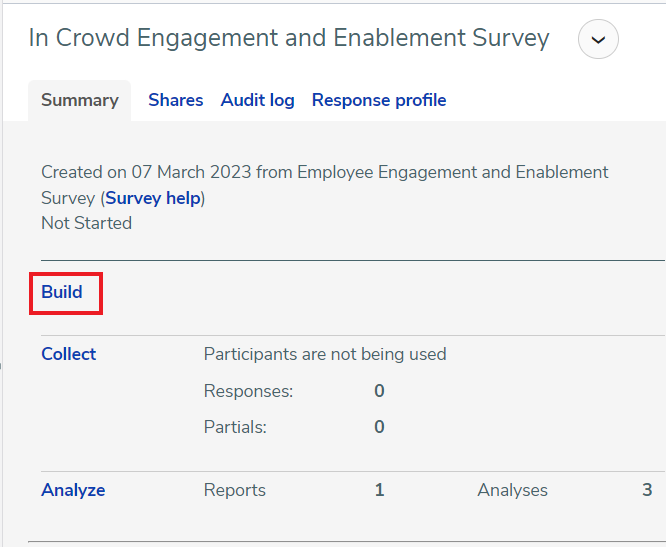The width and height of the screenshot is (666, 547).
Task: Open the Audit log tab
Action: [257, 100]
